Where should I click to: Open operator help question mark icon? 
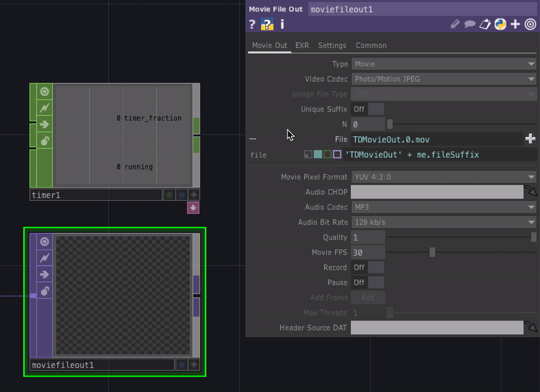click(x=252, y=24)
